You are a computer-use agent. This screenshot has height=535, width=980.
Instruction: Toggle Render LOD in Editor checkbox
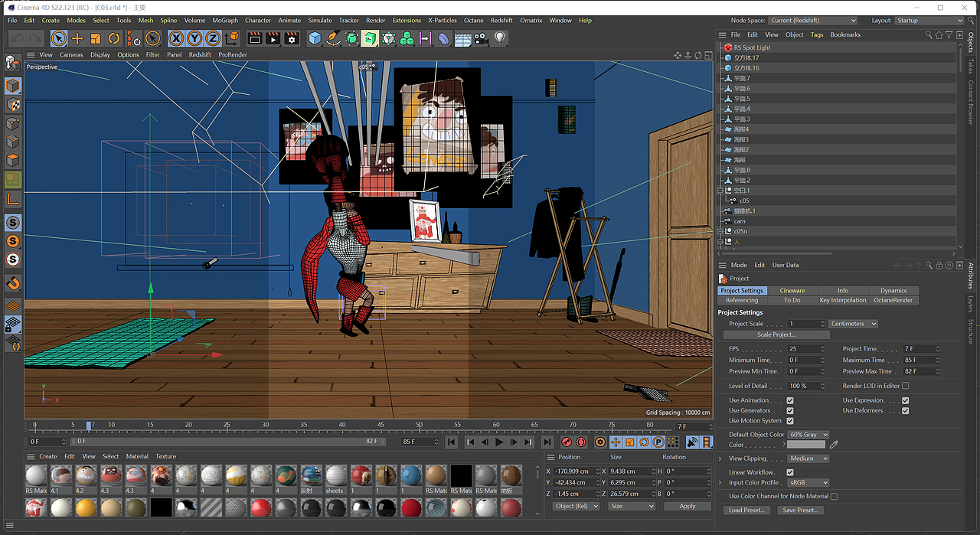tap(906, 386)
